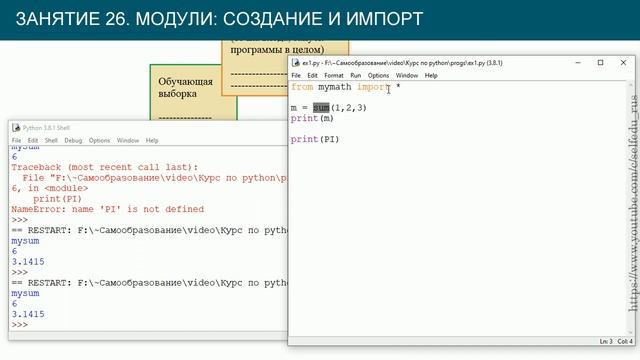640x360 pixels.
Task: Click 'Python 3.8.1 Shell' window title
Action: (46, 128)
